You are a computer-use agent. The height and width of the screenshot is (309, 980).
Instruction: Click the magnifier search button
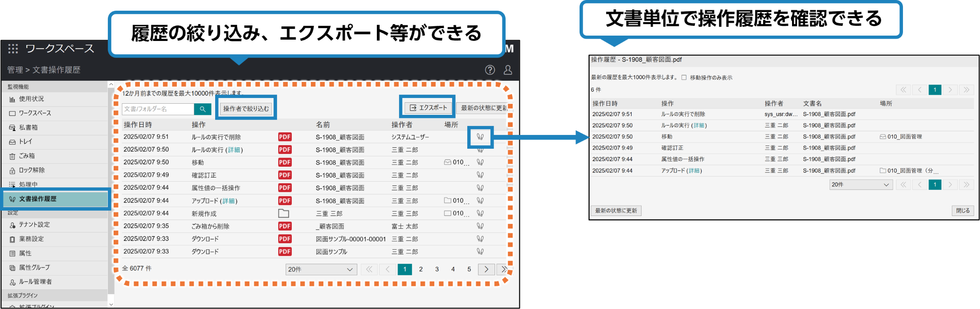203,109
